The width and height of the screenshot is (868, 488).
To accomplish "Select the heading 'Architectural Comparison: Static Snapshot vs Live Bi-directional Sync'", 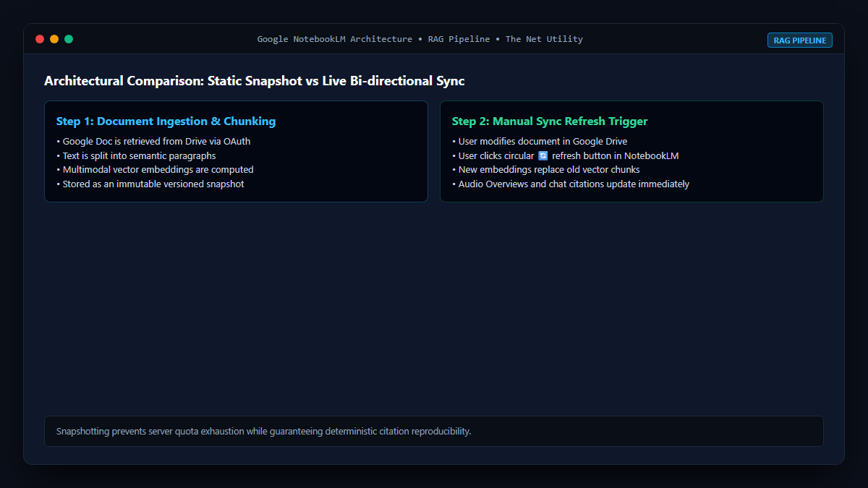I will (x=254, y=81).
